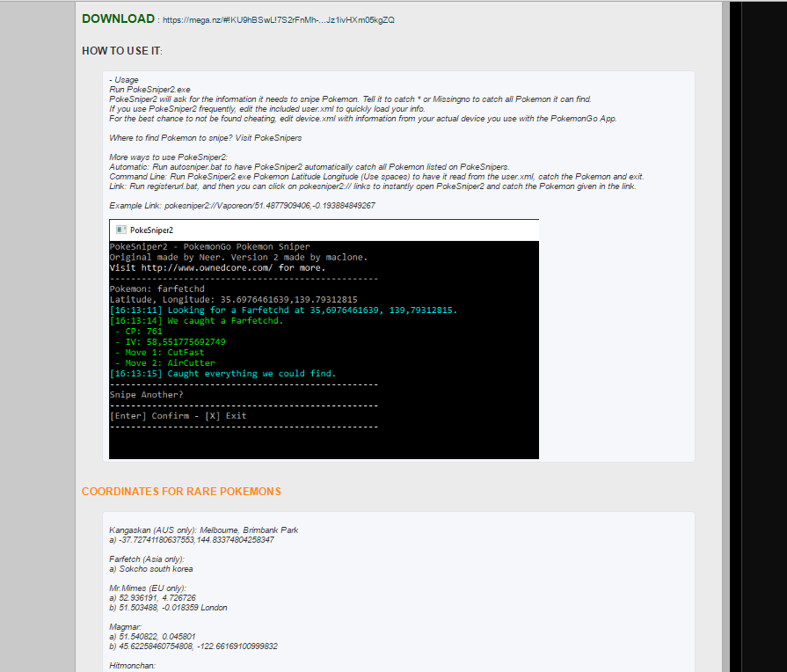Click 'Where to find Pokemon to snipe?' line

click(206, 137)
